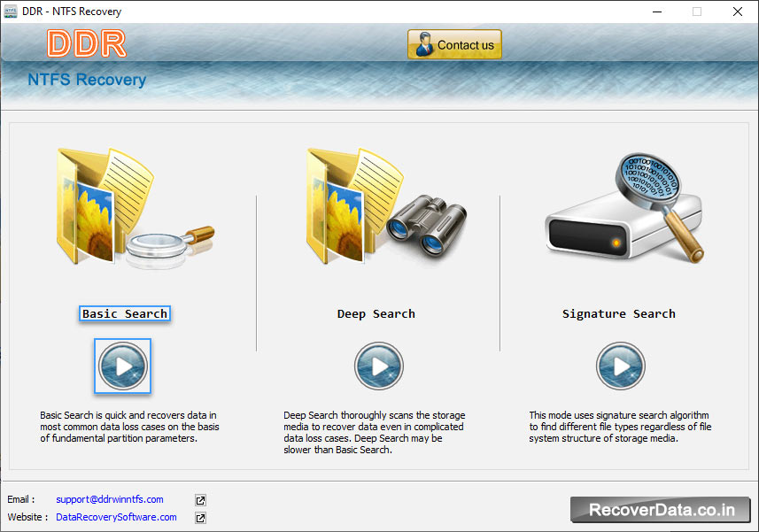Visit the DataRecoverySoftware.com website link
Viewport: 759px width, 532px height.
[116, 517]
